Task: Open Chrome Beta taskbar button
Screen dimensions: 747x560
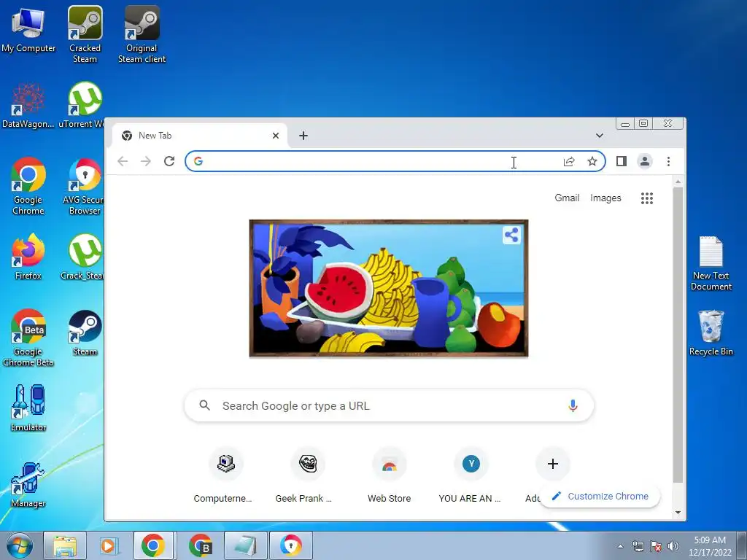Action: tap(200, 545)
